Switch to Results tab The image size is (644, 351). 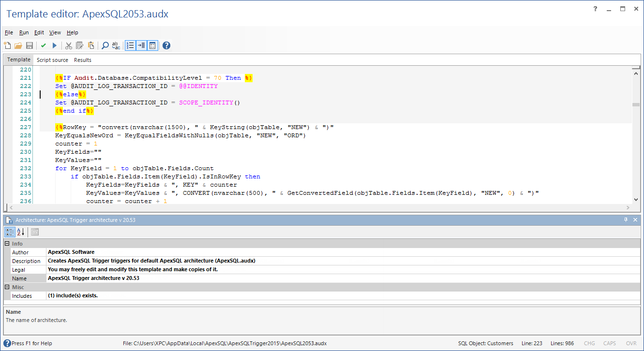(83, 60)
